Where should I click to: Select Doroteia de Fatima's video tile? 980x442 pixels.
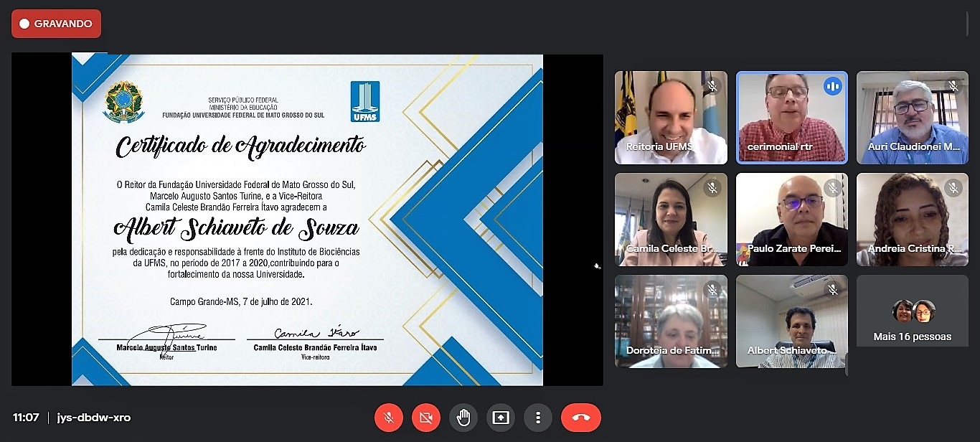671,321
